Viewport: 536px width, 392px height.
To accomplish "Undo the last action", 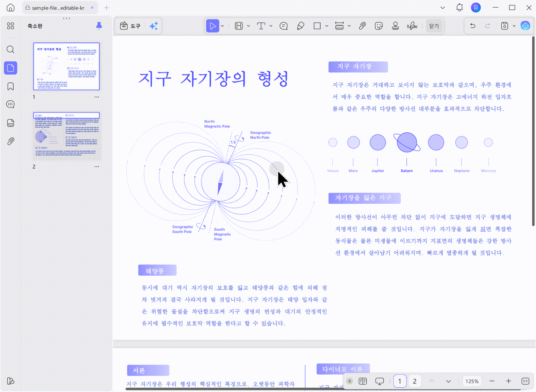I will (x=473, y=26).
